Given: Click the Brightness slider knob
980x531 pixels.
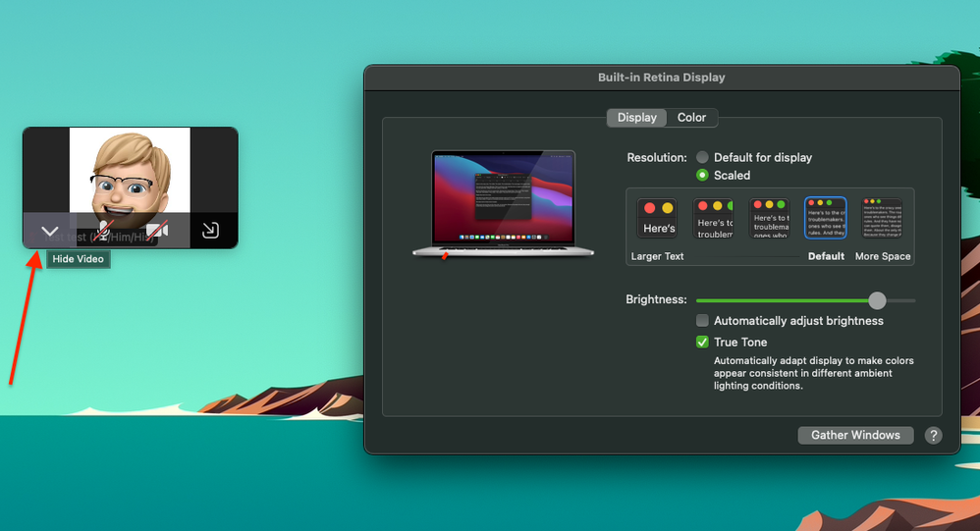Looking at the screenshot, I should coord(877,300).
